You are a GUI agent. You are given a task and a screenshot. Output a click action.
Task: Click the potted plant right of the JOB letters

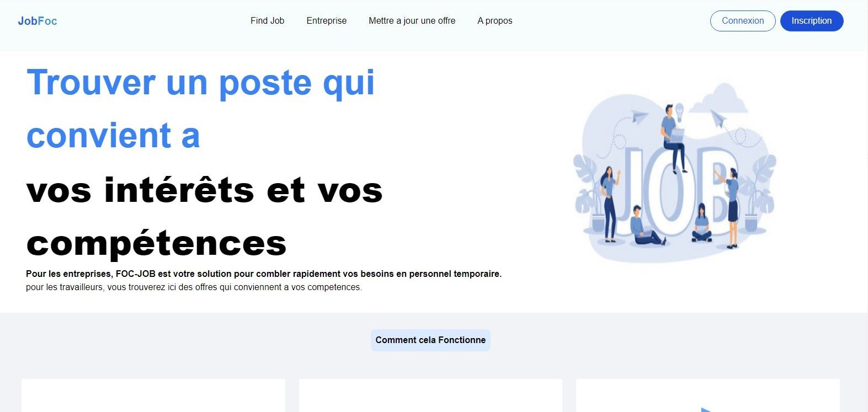[x=759, y=193]
